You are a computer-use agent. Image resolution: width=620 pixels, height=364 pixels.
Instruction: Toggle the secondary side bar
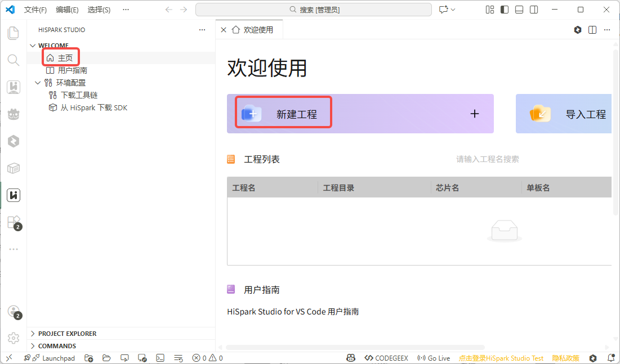point(534,10)
